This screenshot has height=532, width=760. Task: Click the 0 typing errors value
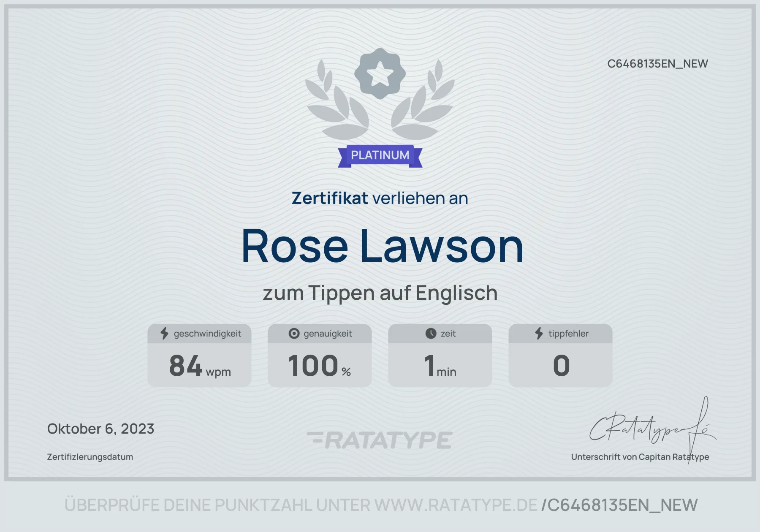[x=561, y=366]
